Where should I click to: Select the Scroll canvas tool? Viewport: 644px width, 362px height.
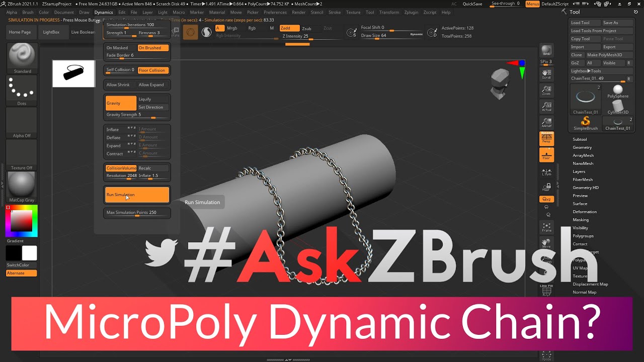[546, 74]
